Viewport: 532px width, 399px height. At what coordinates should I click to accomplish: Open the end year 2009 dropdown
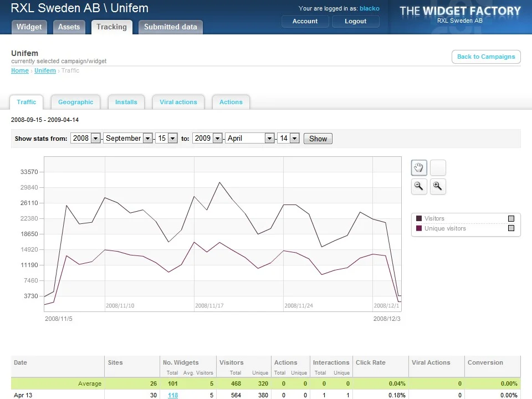tap(207, 138)
